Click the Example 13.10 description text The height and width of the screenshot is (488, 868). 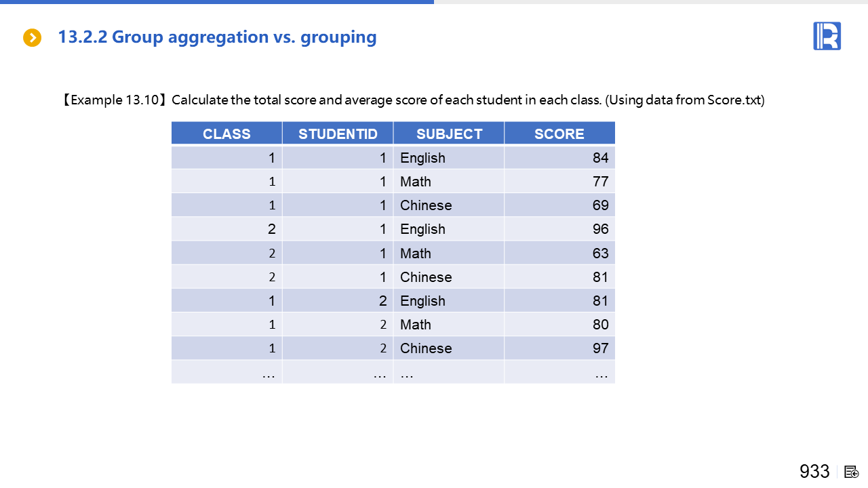point(414,100)
